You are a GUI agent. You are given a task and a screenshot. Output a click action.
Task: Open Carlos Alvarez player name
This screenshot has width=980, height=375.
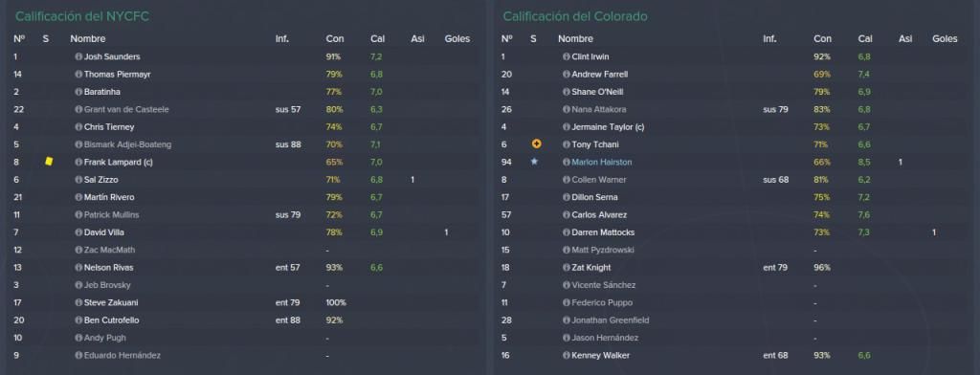tap(597, 215)
